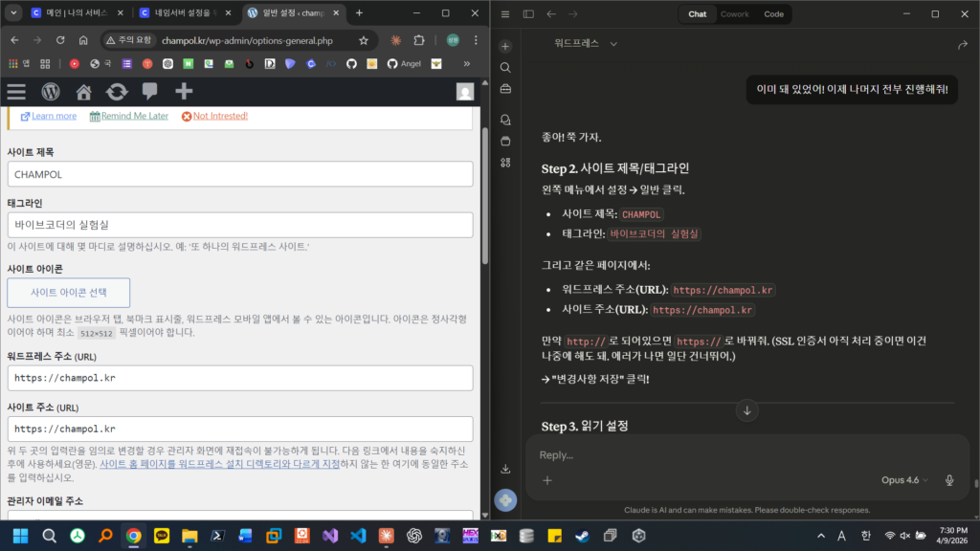
Task: Open comments bubble icon in WordPress admin bar
Action: click(150, 91)
